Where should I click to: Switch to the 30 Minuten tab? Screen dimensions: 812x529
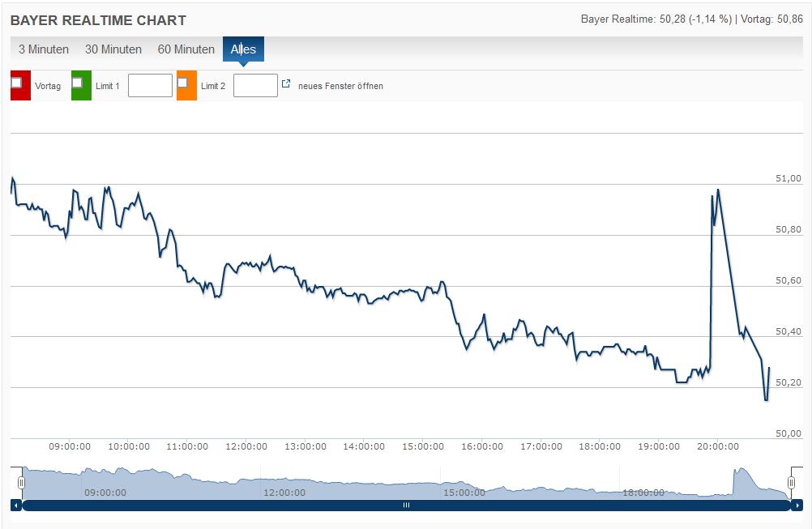coord(113,49)
